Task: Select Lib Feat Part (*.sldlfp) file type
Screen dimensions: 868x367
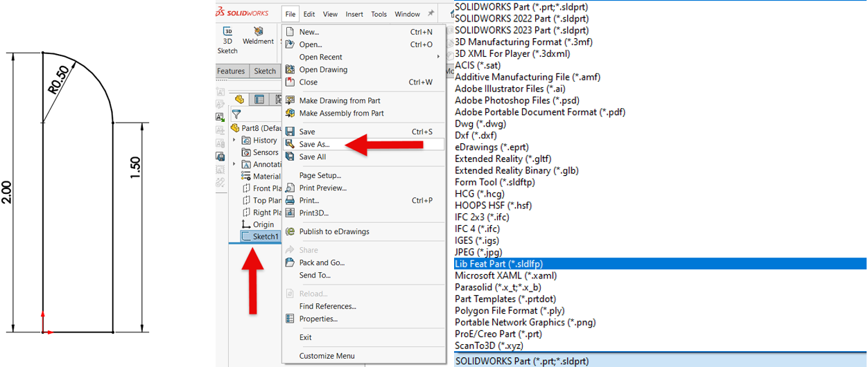Action: 660,264
